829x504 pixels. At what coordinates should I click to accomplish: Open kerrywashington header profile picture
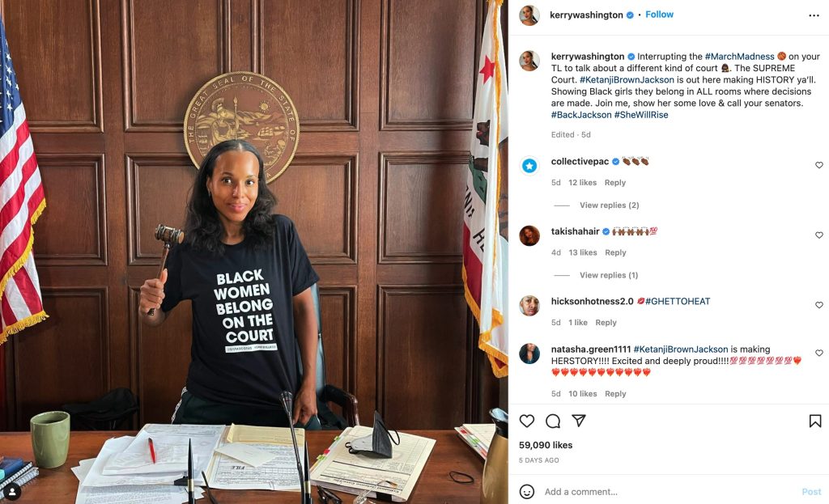pos(529,15)
